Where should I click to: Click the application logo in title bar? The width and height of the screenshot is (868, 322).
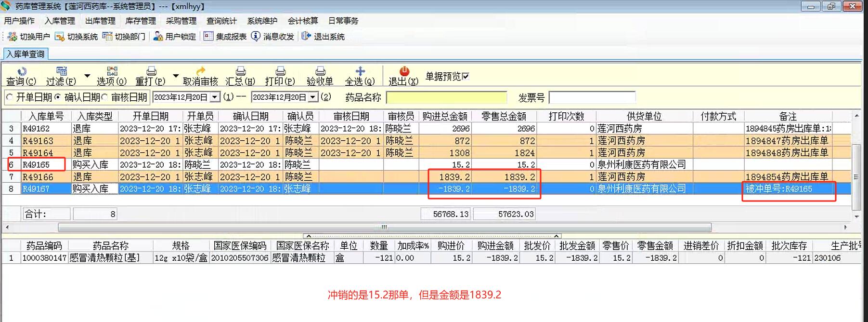coord(6,6)
